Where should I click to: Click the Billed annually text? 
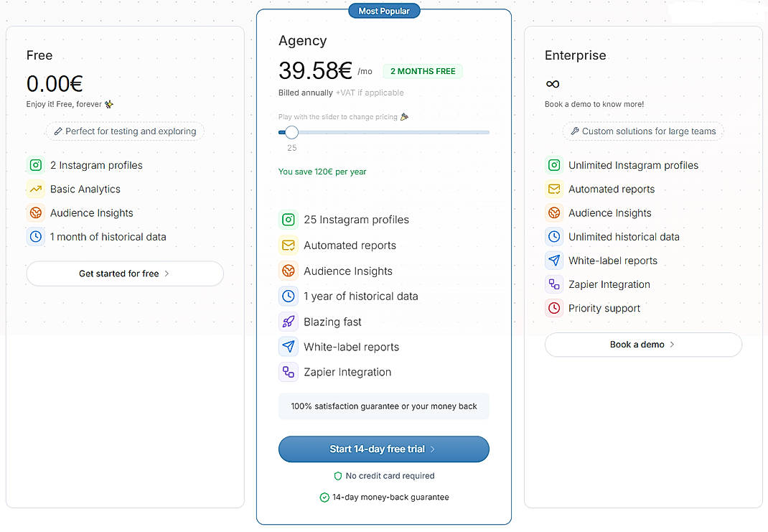tap(306, 93)
